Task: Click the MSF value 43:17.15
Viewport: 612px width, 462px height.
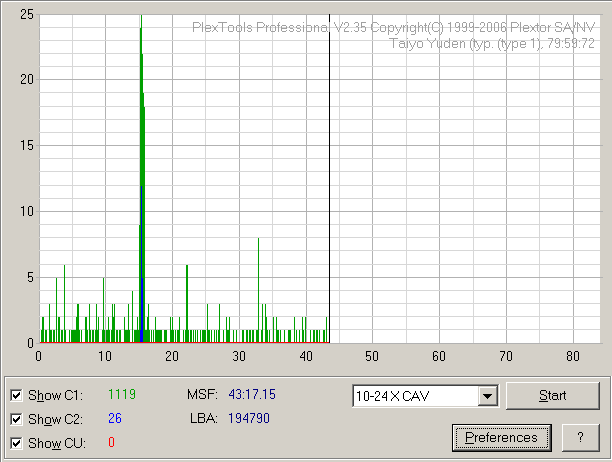Action: point(252,394)
